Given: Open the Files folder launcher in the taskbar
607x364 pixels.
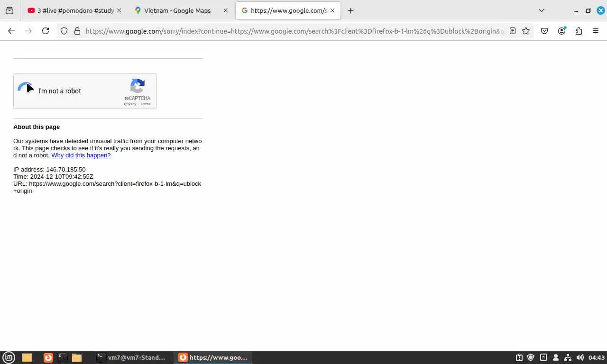Looking at the screenshot, I should (77, 357).
